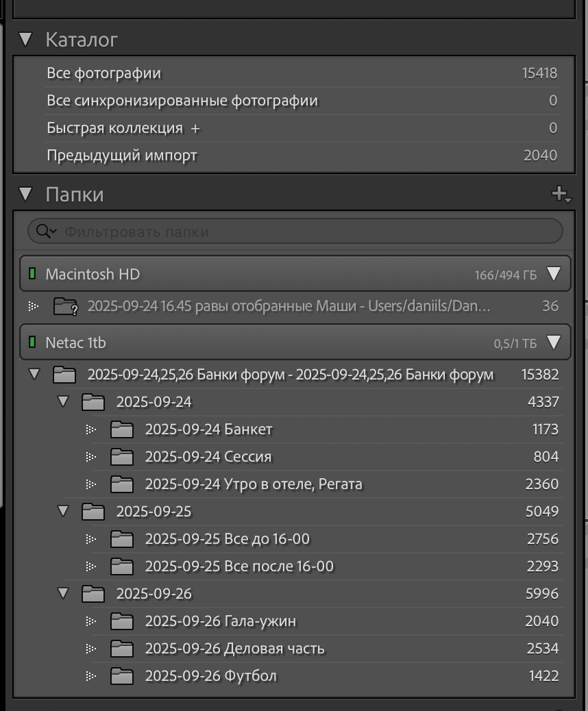Collapse the 2025-09-26 folder tree
Image resolution: width=588 pixels, height=711 pixels.
pyautogui.click(x=63, y=595)
